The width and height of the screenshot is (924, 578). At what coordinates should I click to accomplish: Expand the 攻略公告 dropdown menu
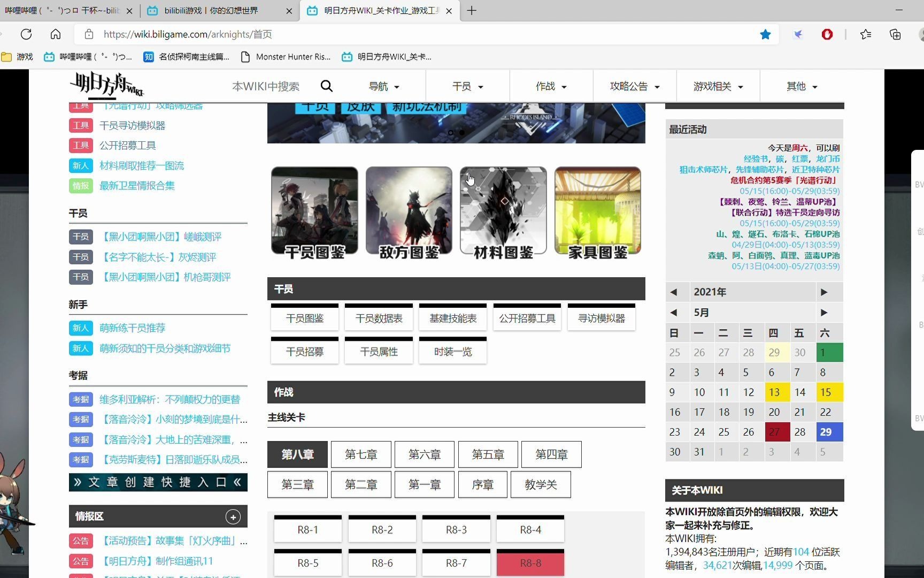[x=635, y=86]
